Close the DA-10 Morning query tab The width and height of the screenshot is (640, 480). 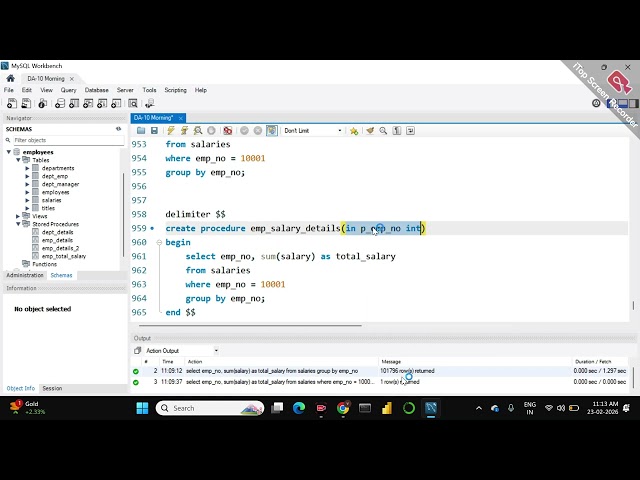tap(180, 118)
